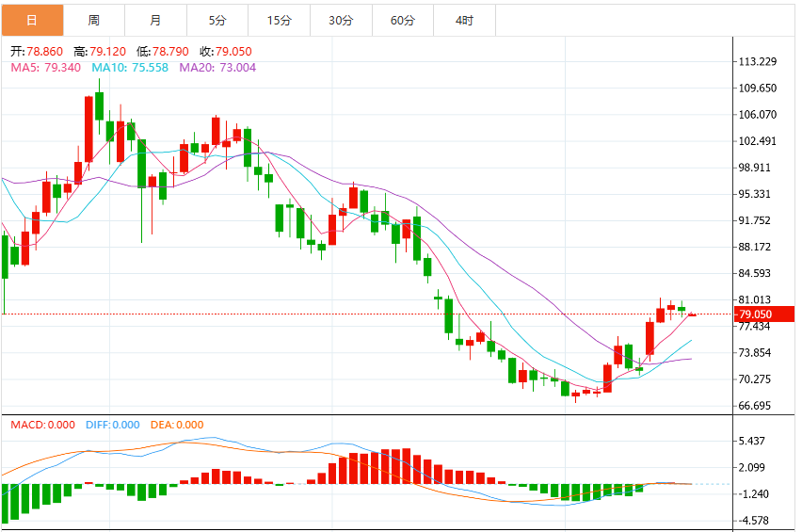Screen dimensions: 802x532
Task: Open the 60分 timeframe tab
Action: pyautogui.click(x=403, y=21)
